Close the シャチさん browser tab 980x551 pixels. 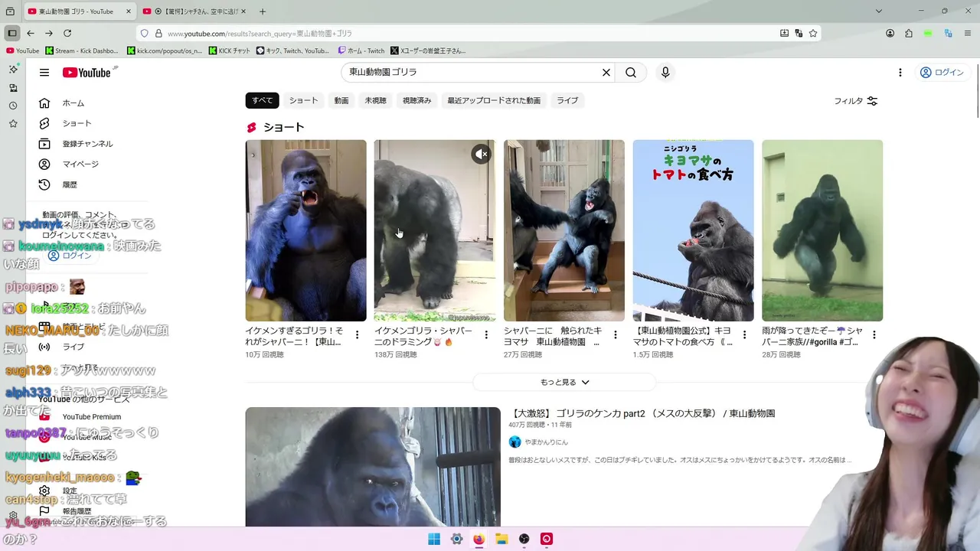tap(243, 11)
